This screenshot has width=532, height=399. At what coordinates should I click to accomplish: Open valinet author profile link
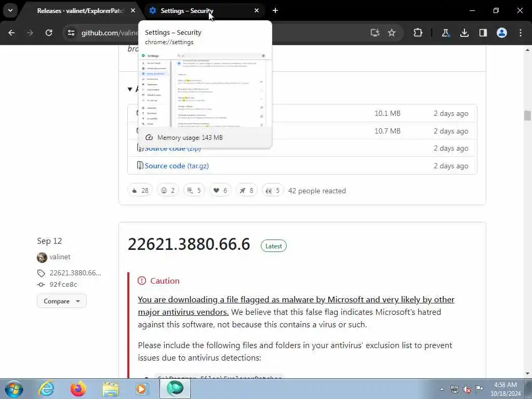click(60, 257)
